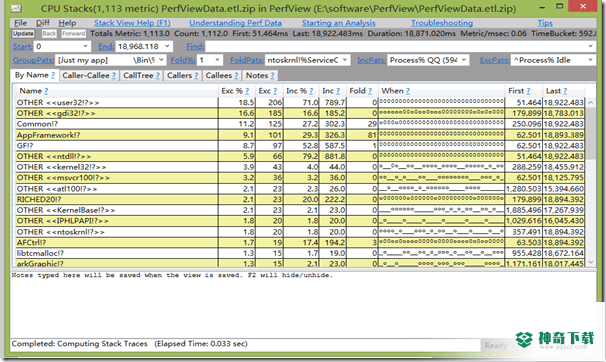Open Stack View Help (F1) link

pos(132,23)
